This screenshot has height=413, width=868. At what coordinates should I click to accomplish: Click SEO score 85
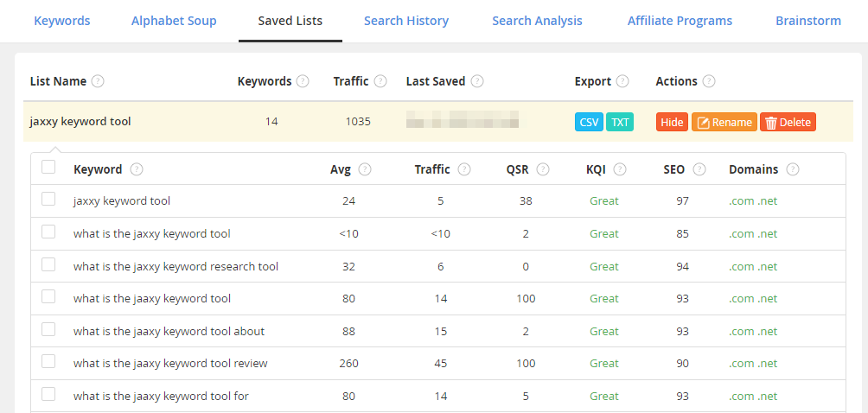[682, 234]
